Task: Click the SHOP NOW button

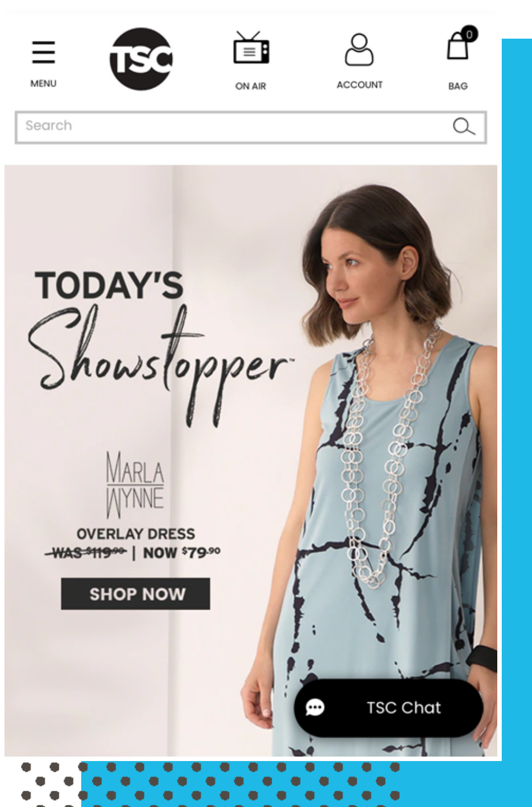Action: 136,594
